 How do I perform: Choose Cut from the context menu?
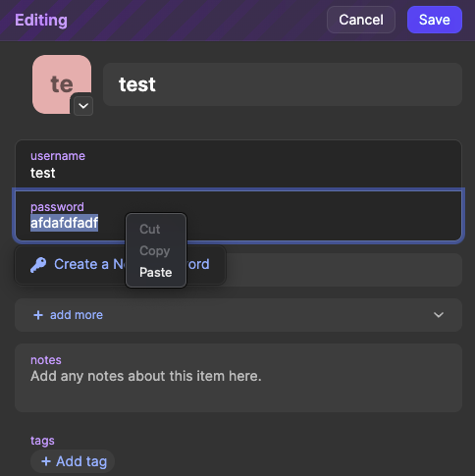pyautogui.click(x=150, y=229)
